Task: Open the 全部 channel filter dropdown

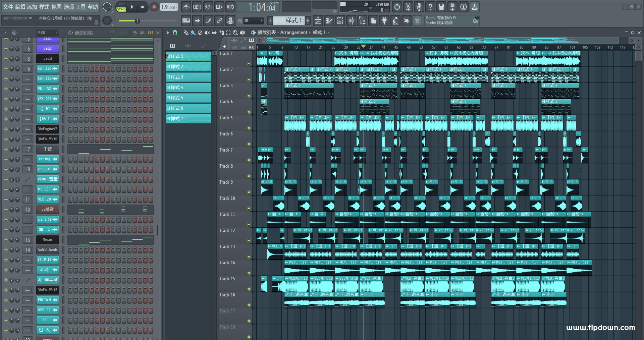Action: [47, 33]
